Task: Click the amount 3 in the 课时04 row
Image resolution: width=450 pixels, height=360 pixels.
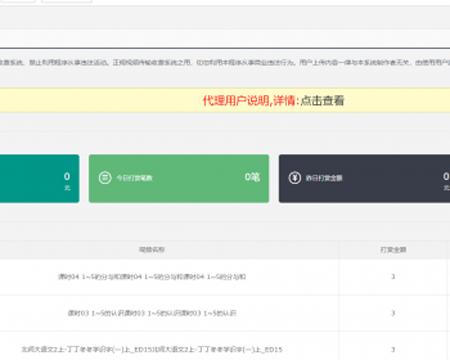Action: [x=393, y=277]
